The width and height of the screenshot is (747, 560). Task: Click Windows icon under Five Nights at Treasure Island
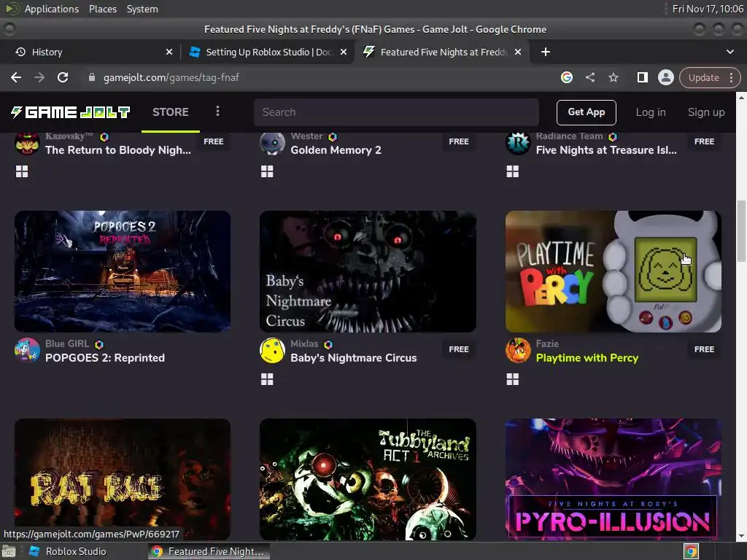(x=513, y=171)
